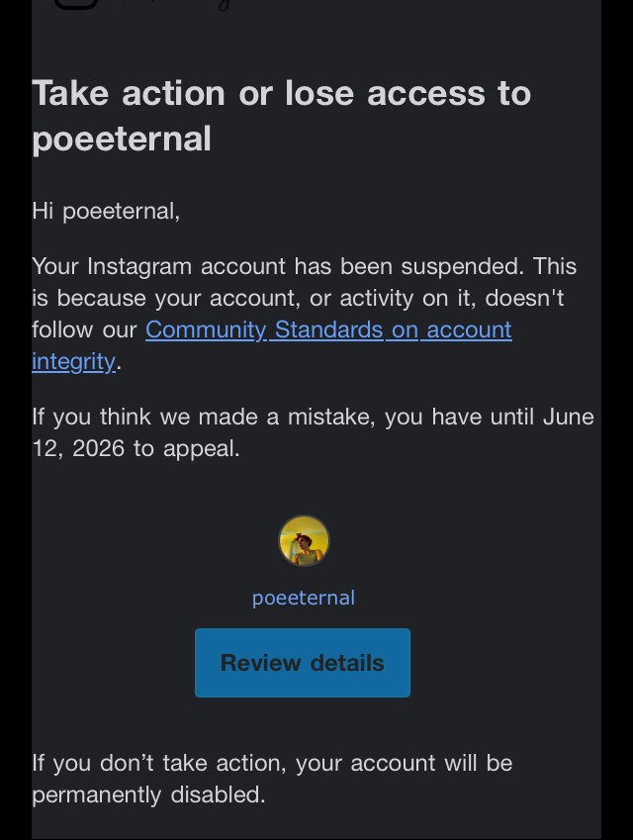
Task: Open Community Standards on account link
Action: tap(328, 329)
